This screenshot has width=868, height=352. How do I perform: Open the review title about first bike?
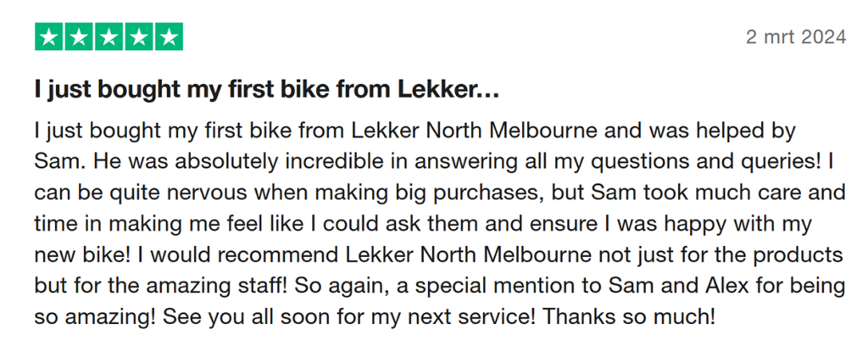pyautogui.click(x=267, y=90)
